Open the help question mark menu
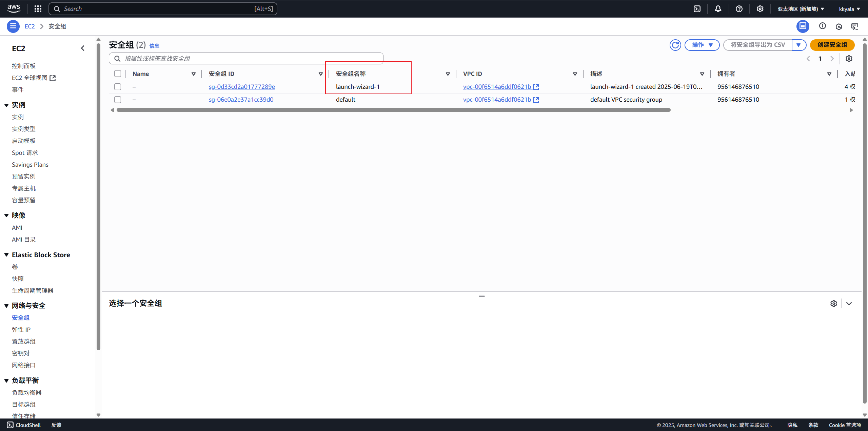 pyautogui.click(x=739, y=9)
